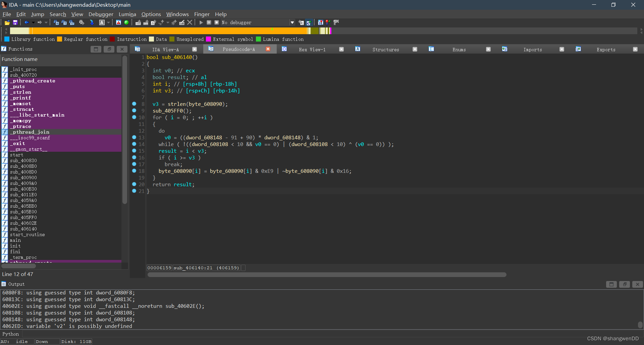Expand the back navigation history dropdown arrow
644x345 pixels.
point(33,22)
